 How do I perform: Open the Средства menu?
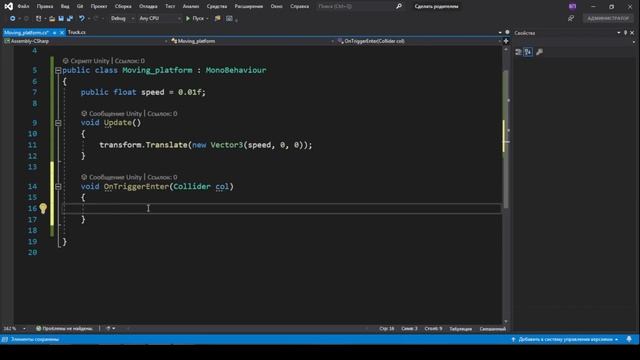click(217, 7)
